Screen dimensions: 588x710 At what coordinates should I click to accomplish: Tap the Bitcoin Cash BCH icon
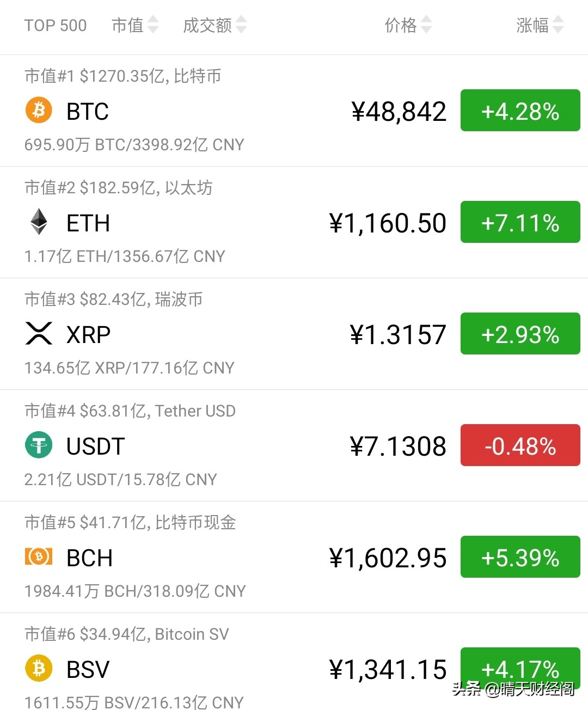[39, 557]
